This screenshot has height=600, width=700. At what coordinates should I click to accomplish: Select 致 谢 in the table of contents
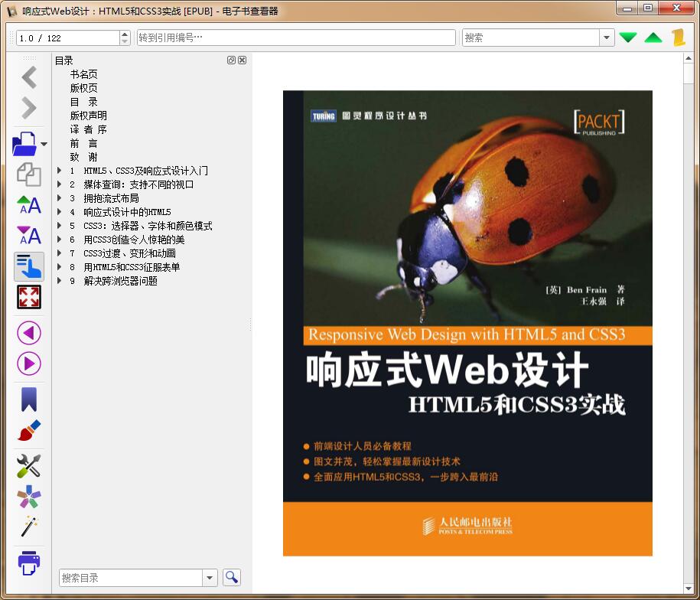83,157
